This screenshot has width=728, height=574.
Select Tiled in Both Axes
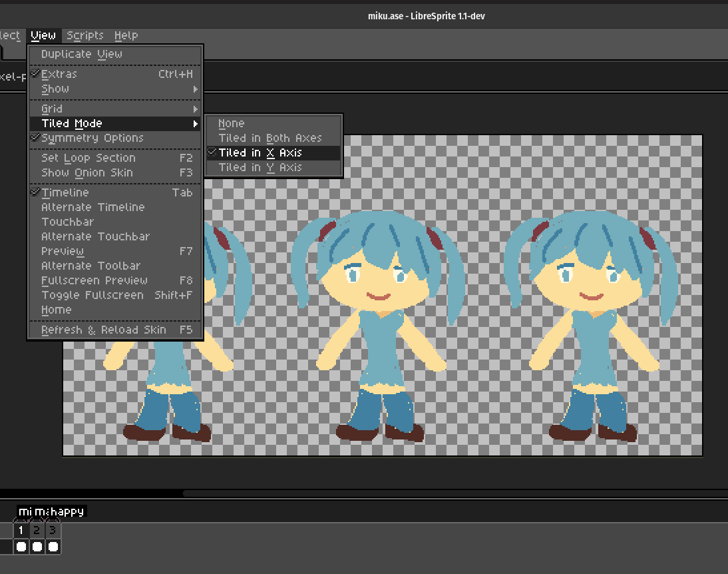(x=273, y=138)
